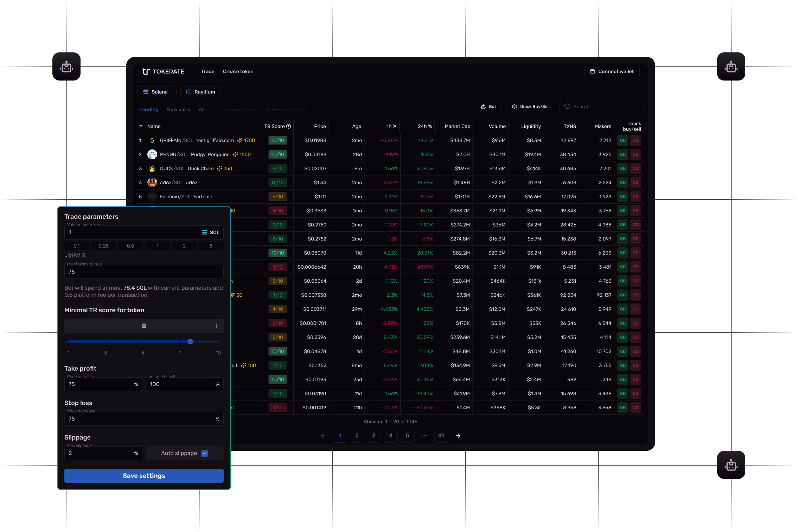Click Save settings button
This screenshot has width=798, height=532.
(x=144, y=476)
